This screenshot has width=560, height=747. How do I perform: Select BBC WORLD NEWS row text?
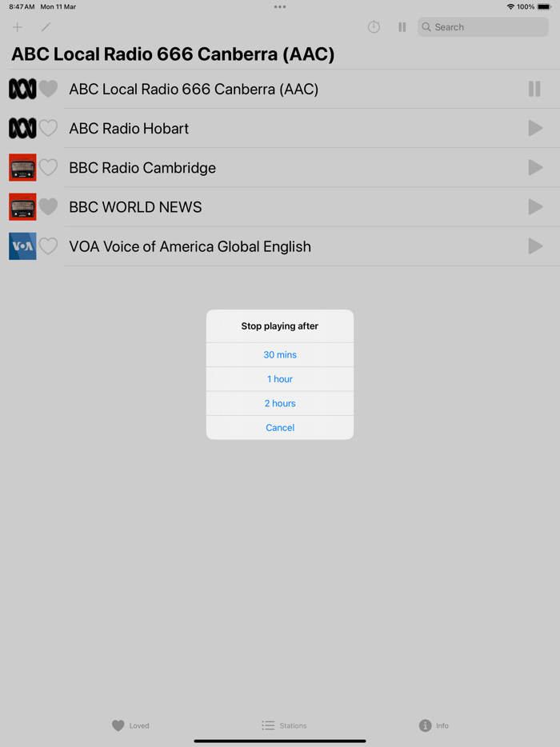pyautogui.click(x=135, y=207)
